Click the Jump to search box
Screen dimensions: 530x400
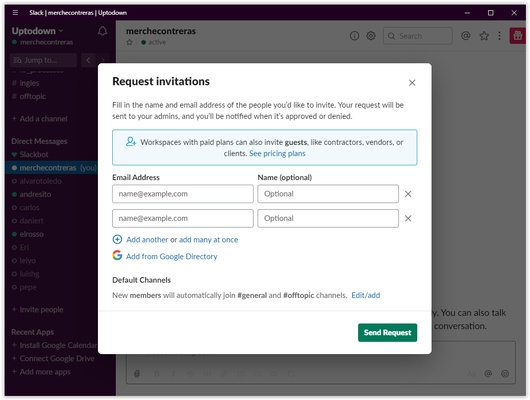(43, 60)
